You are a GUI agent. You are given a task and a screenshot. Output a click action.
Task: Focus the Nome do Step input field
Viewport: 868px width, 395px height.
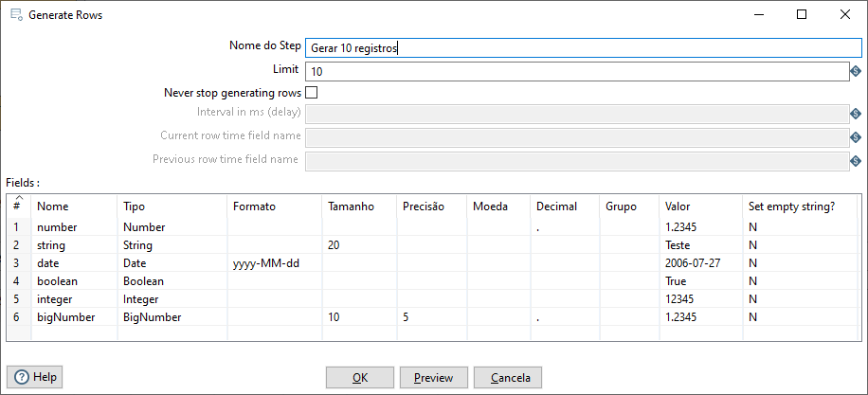click(584, 47)
